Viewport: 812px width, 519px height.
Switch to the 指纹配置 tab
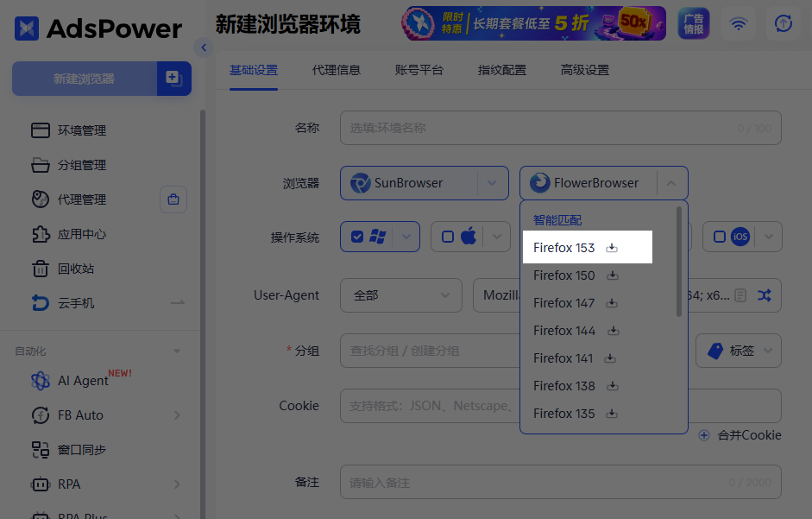[x=502, y=70]
